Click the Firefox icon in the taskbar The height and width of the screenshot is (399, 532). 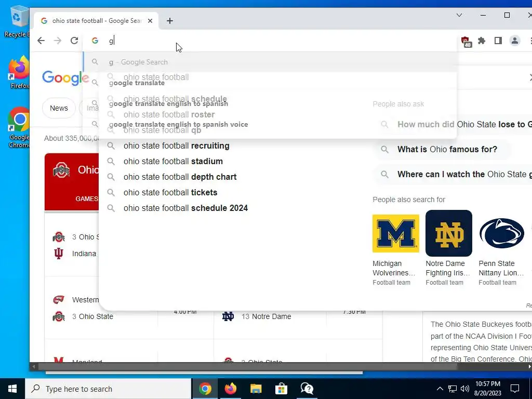click(x=230, y=389)
